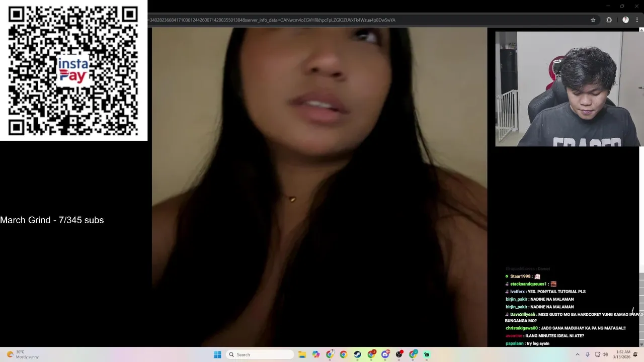
Task: Open network settings tray icon
Action: (x=597, y=354)
